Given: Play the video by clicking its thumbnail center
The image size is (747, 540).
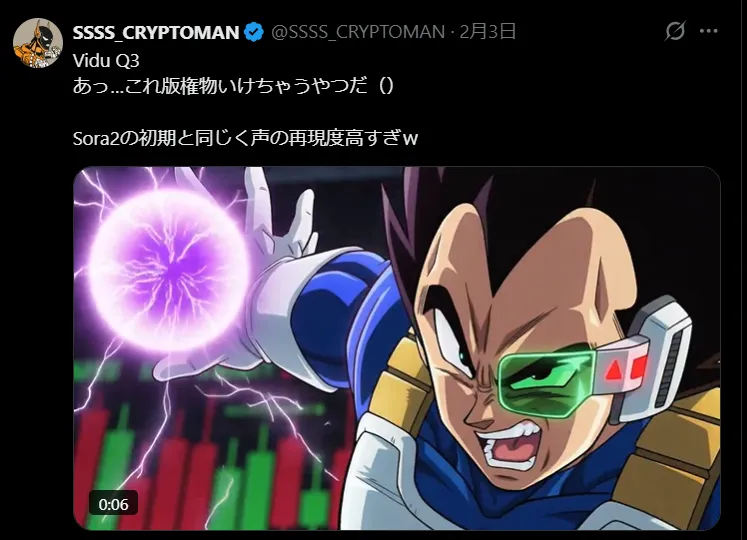Looking at the screenshot, I should click(397, 348).
